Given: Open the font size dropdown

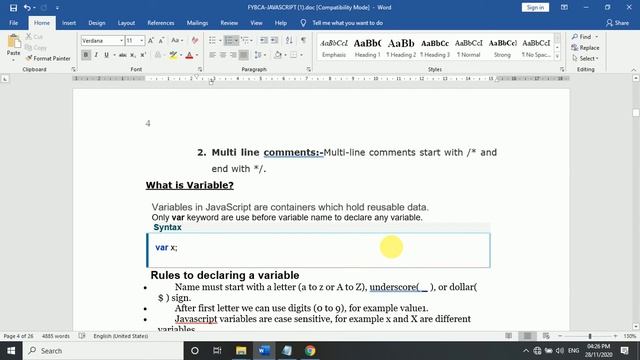Looking at the screenshot, I should point(141,41).
